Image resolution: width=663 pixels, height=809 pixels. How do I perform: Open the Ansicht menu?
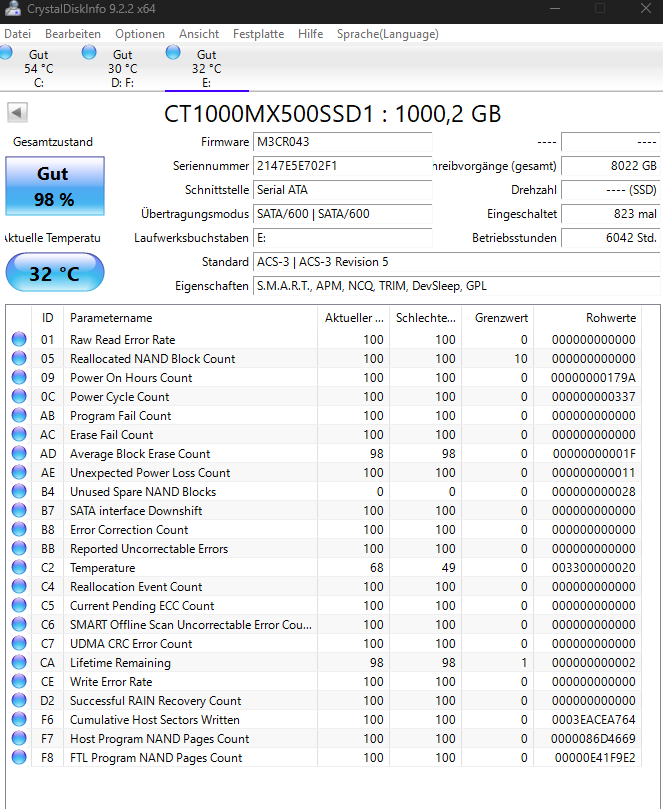(x=199, y=34)
